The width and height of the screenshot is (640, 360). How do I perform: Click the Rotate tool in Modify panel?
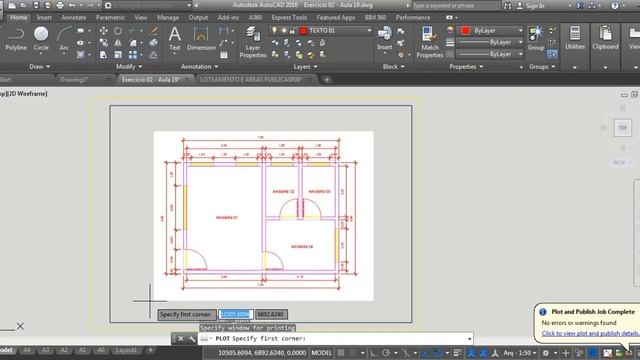click(x=118, y=31)
